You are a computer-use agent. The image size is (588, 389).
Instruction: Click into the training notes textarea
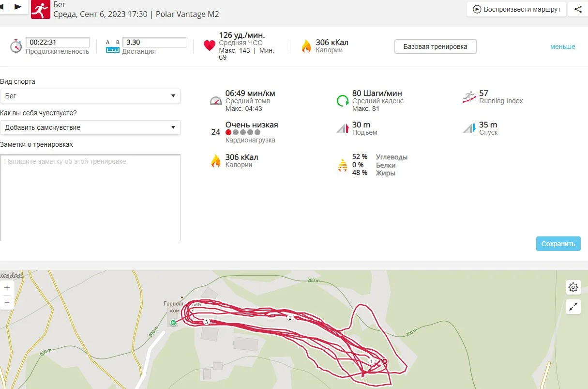click(90, 198)
